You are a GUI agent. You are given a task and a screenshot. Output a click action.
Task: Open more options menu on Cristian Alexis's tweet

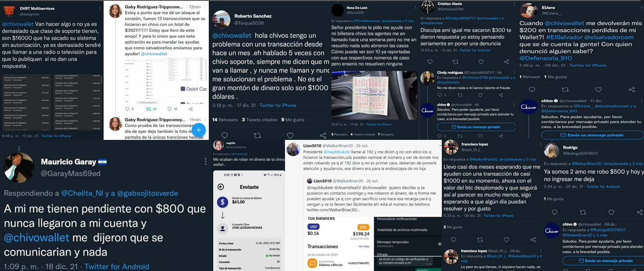(x=514, y=4)
